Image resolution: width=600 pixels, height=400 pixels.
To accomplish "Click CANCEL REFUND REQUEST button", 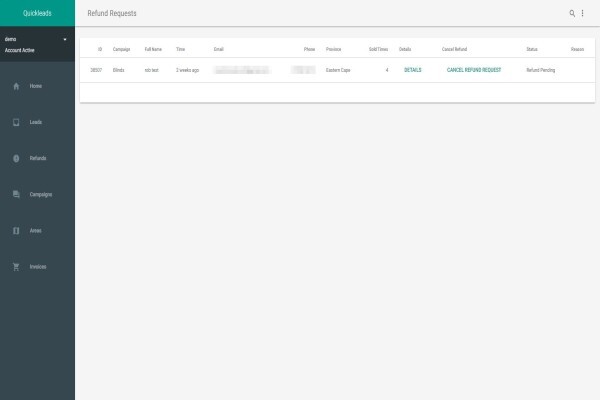I will click(474, 70).
